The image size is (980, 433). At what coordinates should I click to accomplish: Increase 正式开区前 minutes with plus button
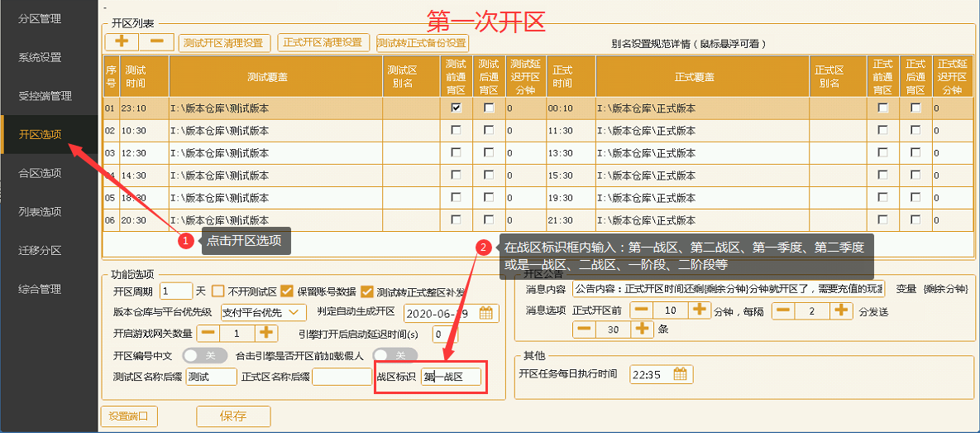pos(700,310)
